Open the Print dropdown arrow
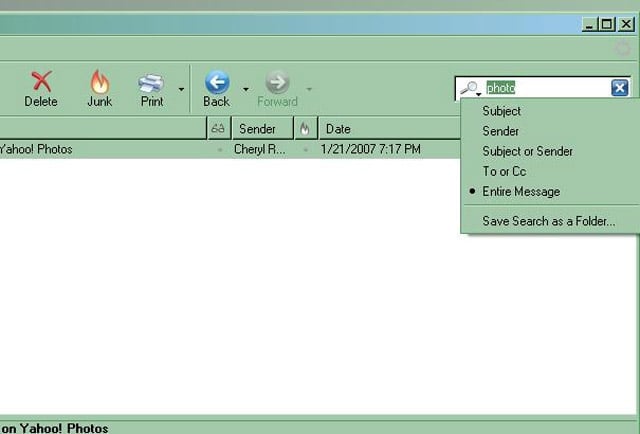 pyautogui.click(x=181, y=89)
